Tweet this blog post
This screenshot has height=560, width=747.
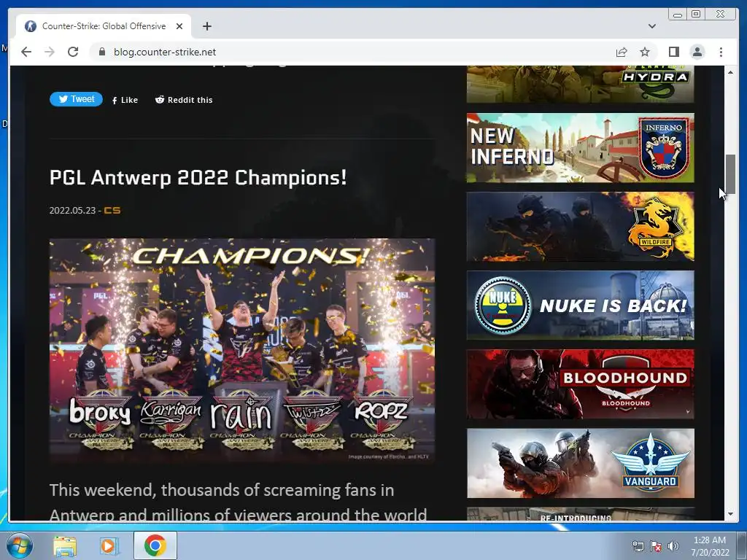coord(76,99)
